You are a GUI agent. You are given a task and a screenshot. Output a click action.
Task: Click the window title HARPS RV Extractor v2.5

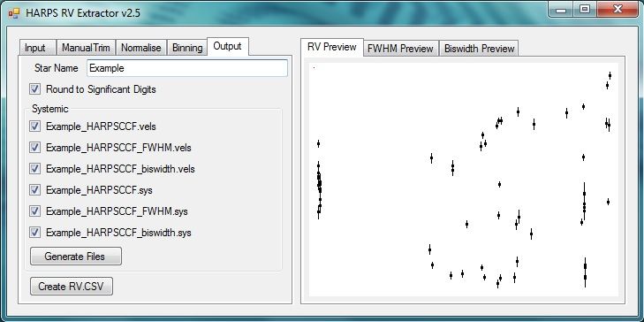[83, 12]
